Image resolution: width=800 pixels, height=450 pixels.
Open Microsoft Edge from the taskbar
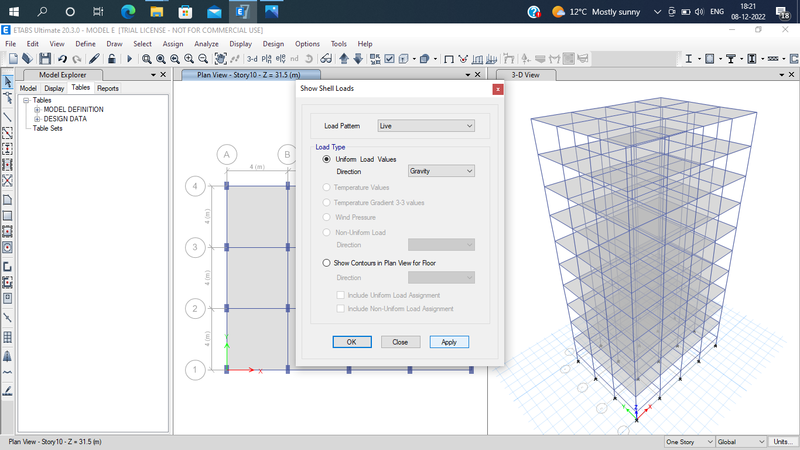(x=128, y=11)
